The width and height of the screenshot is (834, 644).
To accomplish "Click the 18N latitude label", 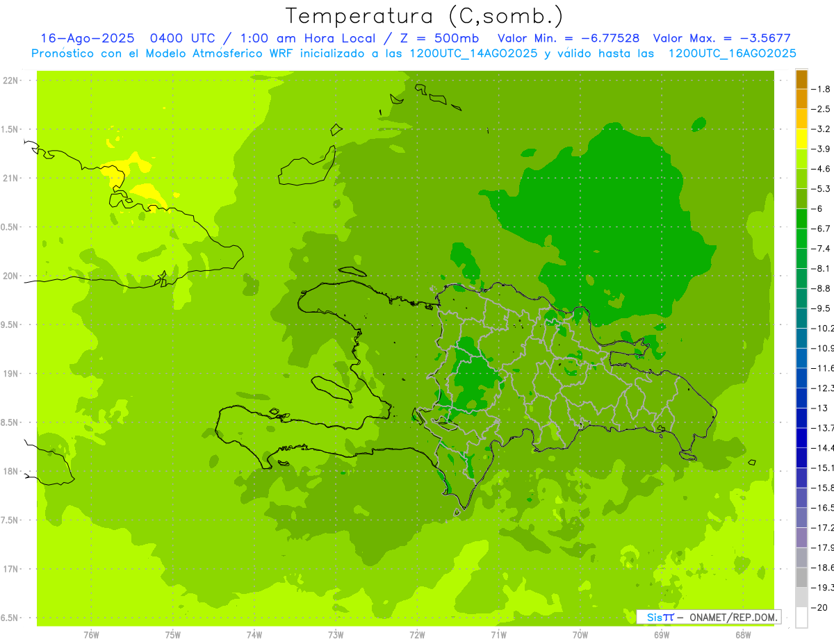I will [x=11, y=471].
